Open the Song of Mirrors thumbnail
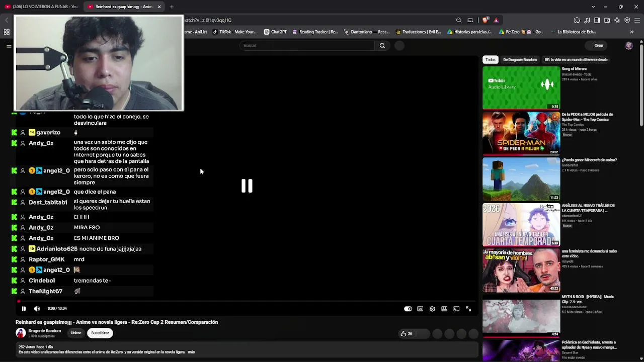The width and height of the screenshot is (644, 362). 521,88
